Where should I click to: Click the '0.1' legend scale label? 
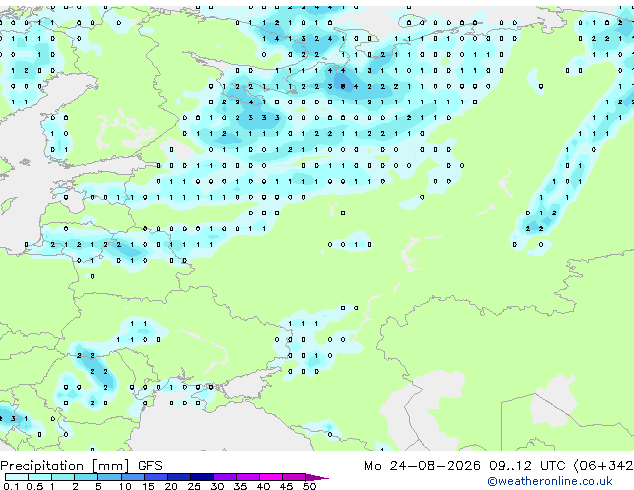click(x=11, y=486)
